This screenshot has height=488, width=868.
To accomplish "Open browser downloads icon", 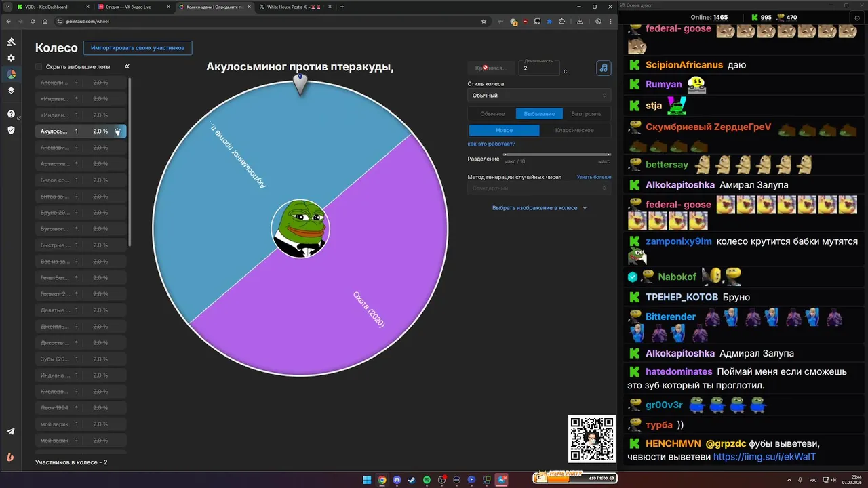I will click(580, 21).
